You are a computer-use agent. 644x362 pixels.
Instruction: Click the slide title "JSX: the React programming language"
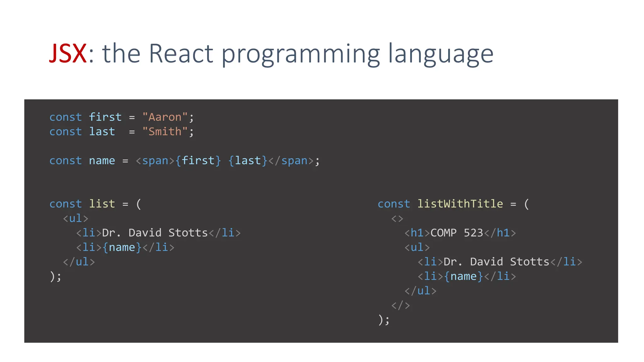[x=271, y=54]
